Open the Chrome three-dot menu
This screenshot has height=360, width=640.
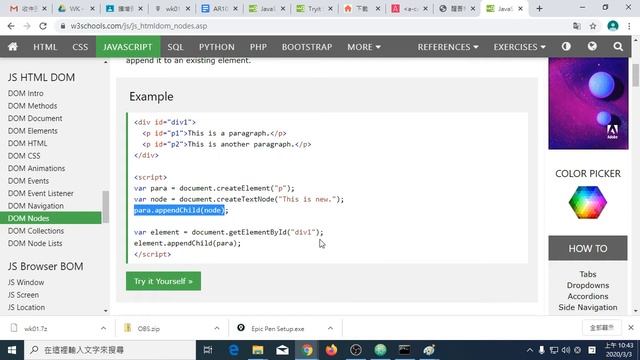[x=629, y=26]
